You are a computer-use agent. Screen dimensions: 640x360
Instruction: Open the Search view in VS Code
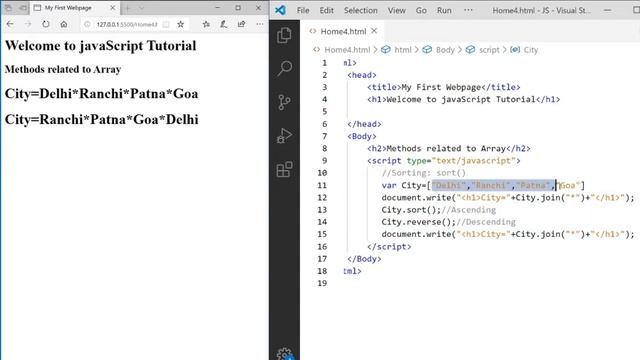tap(284, 68)
